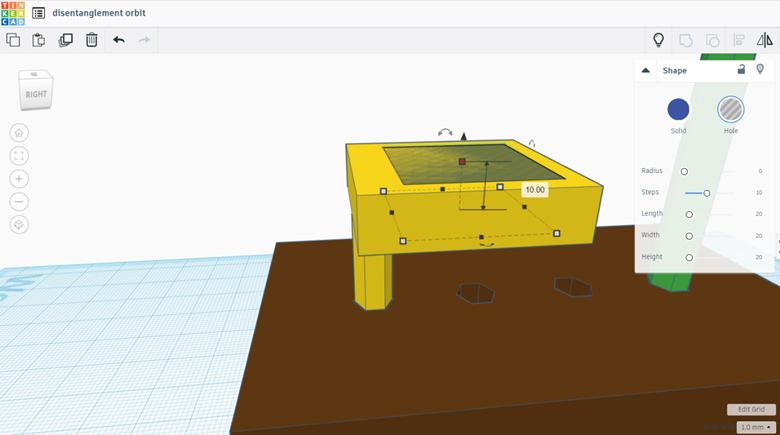Click the Mirror tool icon

pos(765,40)
